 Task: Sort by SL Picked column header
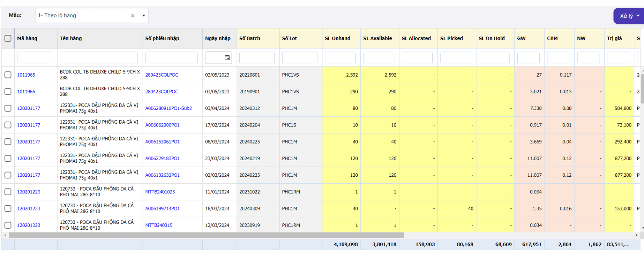click(451, 38)
